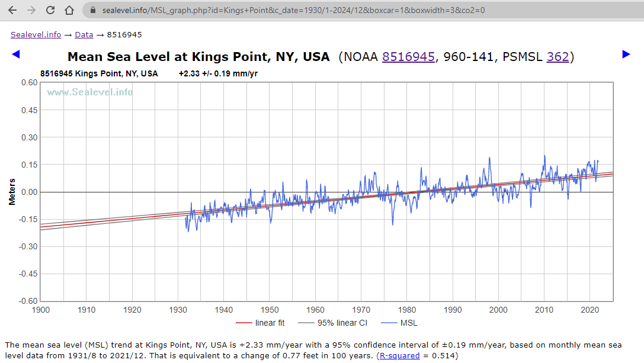Go to the browser home page icon

click(x=69, y=10)
